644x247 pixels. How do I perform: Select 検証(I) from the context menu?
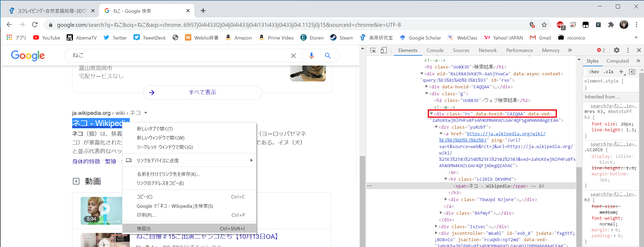pos(144,228)
